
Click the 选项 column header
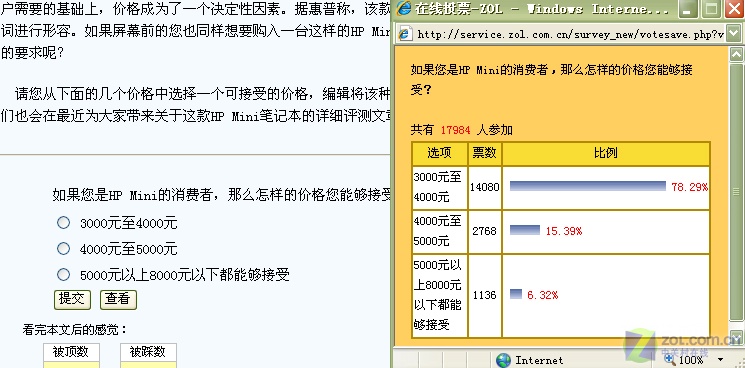440,153
